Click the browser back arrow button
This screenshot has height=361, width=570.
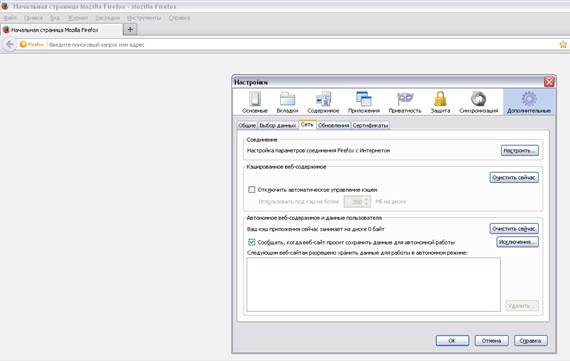(x=10, y=44)
